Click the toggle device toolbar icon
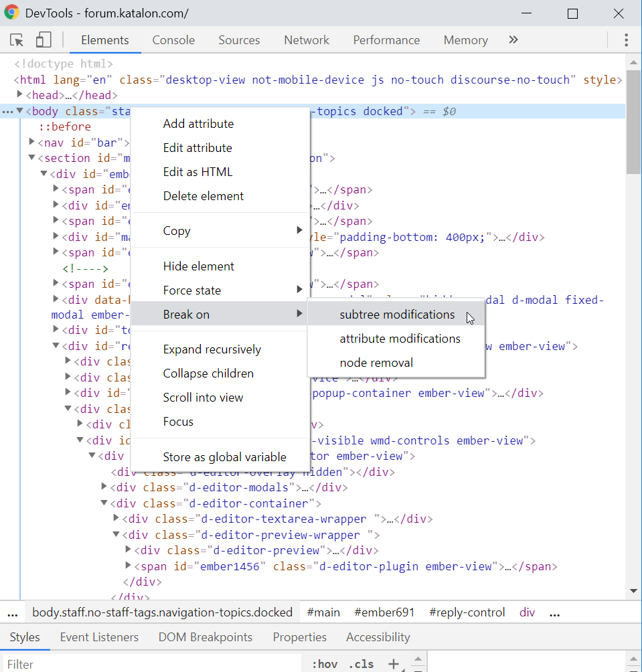The height and width of the screenshot is (672, 642). (x=43, y=40)
